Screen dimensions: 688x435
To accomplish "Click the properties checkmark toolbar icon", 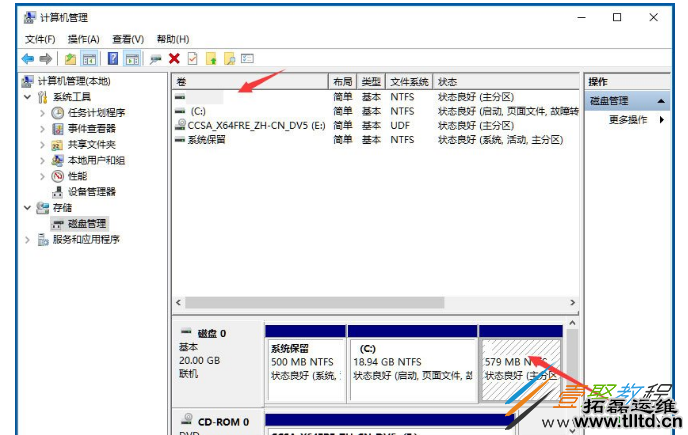I will 193,58.
